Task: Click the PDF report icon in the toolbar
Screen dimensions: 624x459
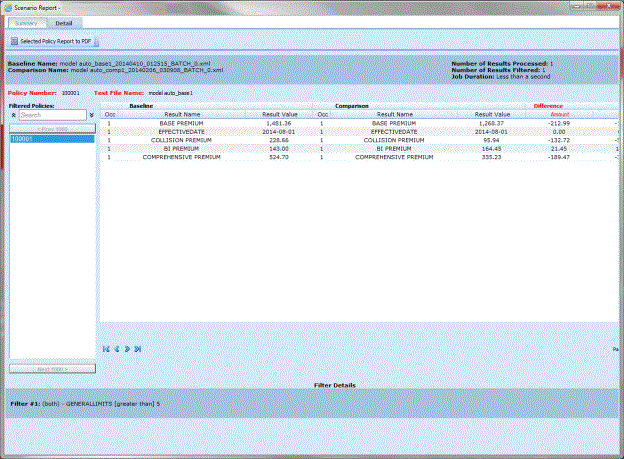Action: (14, 41)
